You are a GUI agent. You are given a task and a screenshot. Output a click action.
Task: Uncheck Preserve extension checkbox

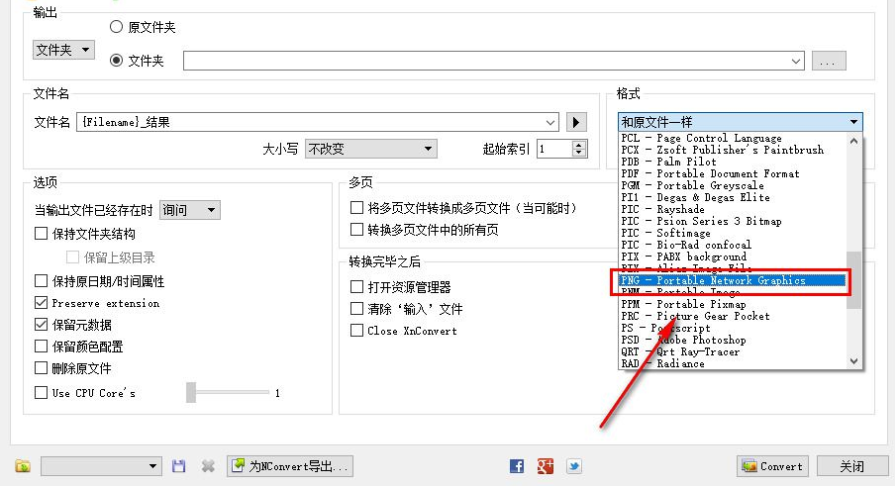click(41, 303)
